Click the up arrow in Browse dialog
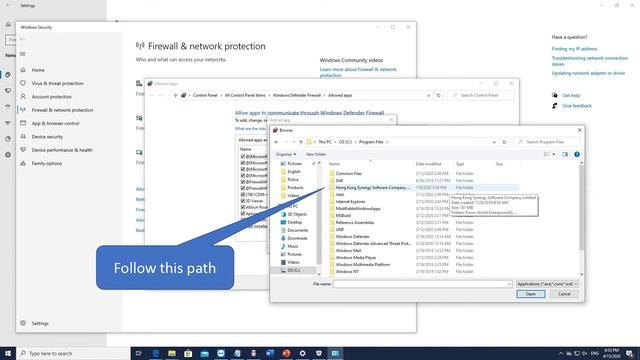The image size is (640, 360). [301, 142]
